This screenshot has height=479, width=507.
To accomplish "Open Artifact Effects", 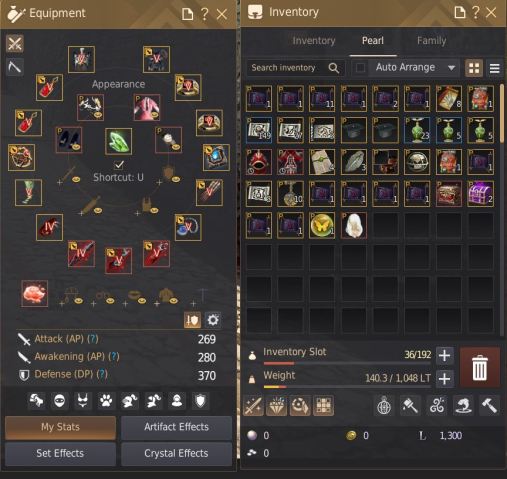I will 176,427.
